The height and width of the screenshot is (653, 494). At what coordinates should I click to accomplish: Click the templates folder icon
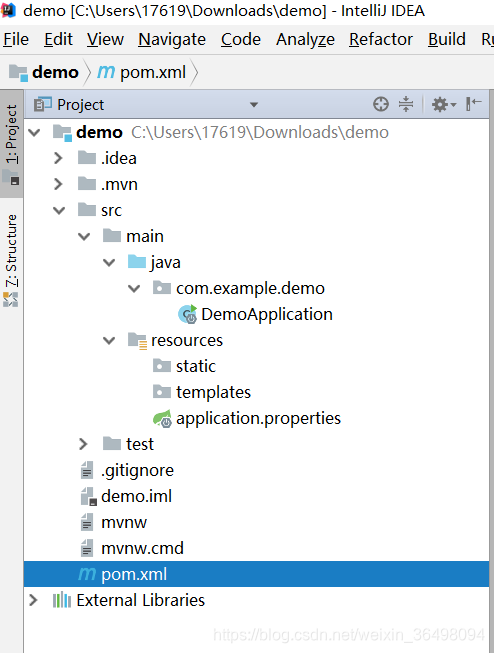point(162,392)
